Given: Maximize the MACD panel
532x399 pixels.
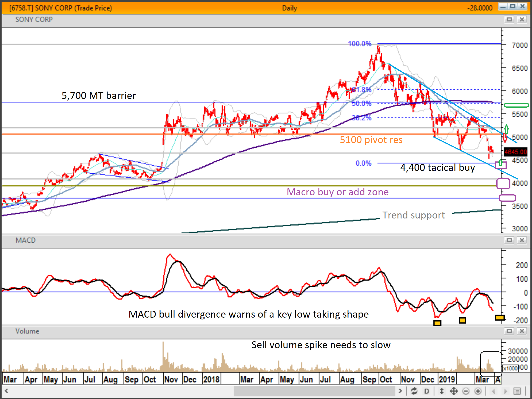Looking at the screenshot, I should (509, 240).
